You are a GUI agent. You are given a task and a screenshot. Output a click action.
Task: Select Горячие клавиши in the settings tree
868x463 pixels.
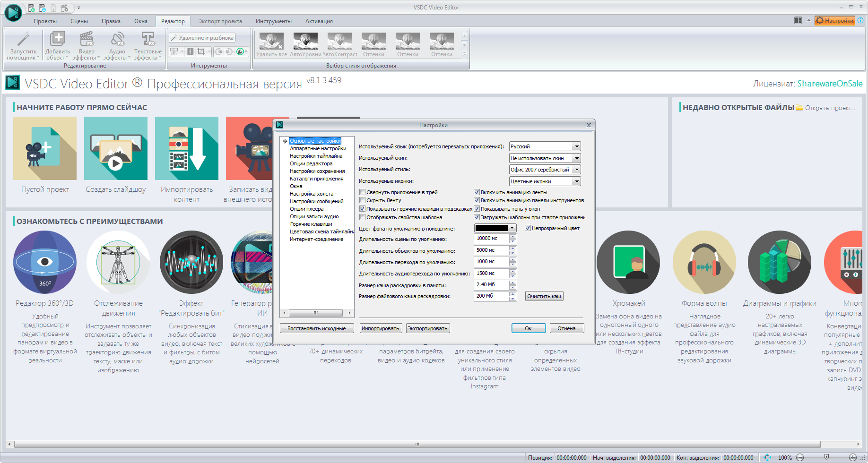311,224
